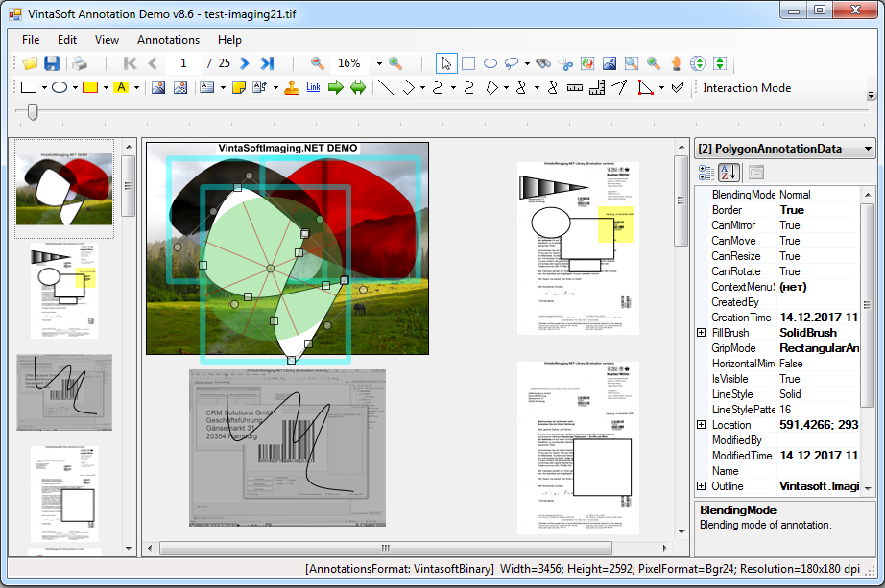Add a text box annotation
The image size is (885, 588).
(207, 87)
